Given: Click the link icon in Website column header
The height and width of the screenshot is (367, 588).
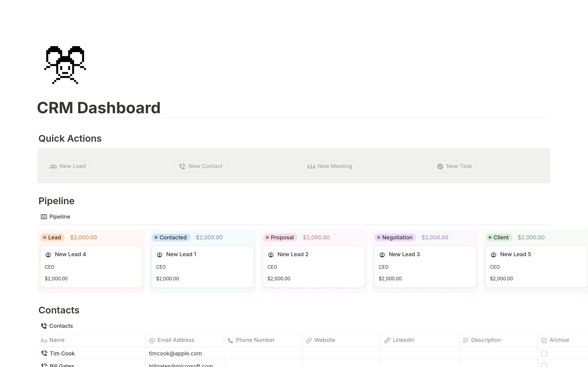Looking at the screenshot, I should pyautogui.click(x=309, y=340).
